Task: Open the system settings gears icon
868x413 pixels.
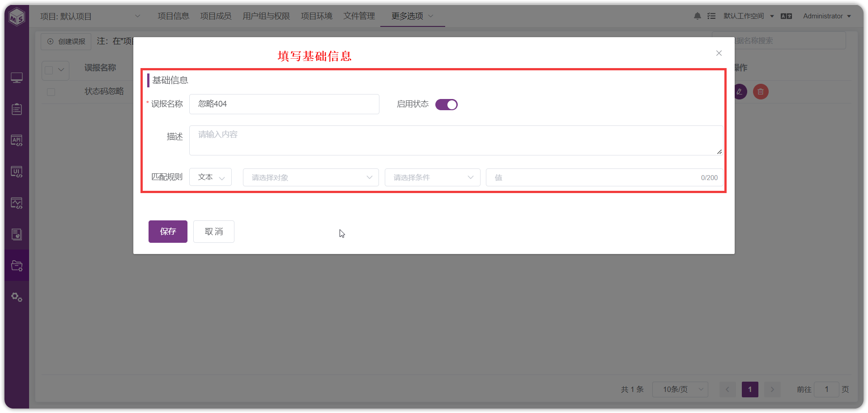Action: pyautogui.click(x=17, y=297)
